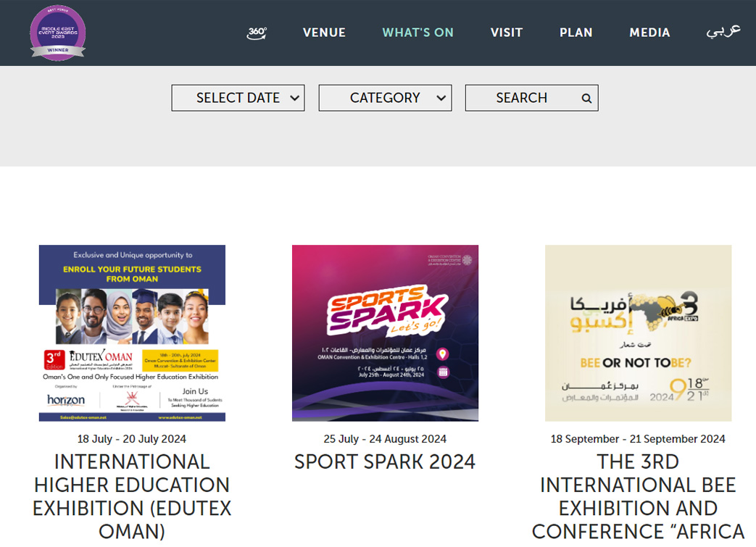The image size is (756, 547).
Task: Click the magnifying glass search icon
Action: coord(586,99)
